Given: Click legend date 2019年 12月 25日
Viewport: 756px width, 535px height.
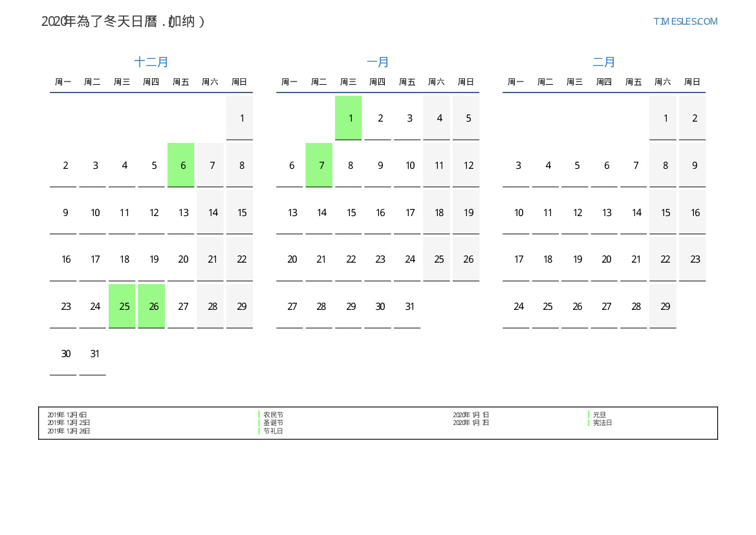Looking at the screenshot, I should tap(69, 422).
